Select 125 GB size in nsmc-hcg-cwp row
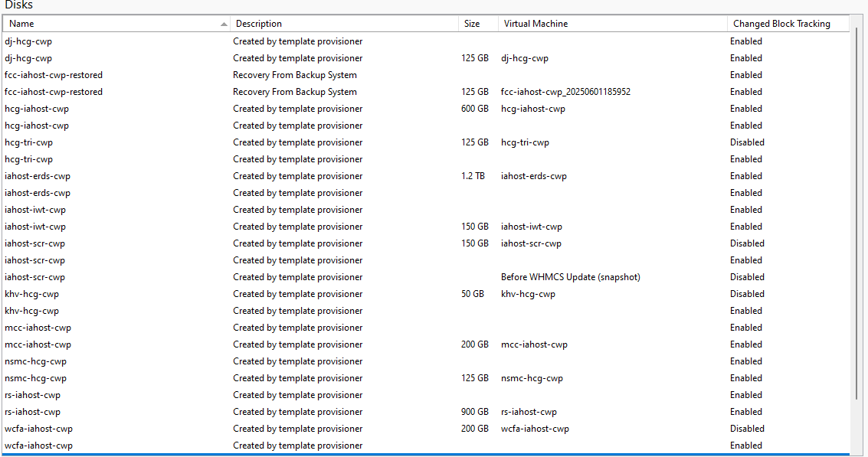Viewport: 868px width, 457px height. click(x=475, y=378)
